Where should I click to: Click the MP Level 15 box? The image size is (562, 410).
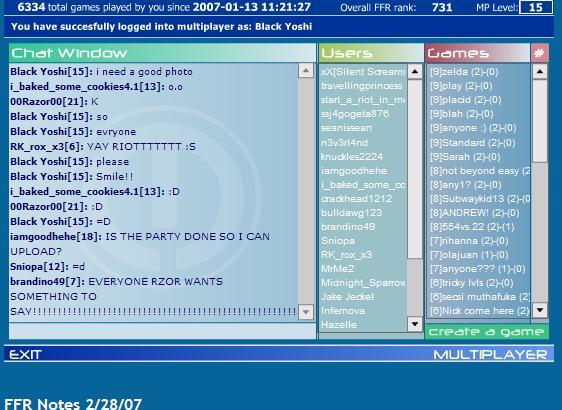535,7
